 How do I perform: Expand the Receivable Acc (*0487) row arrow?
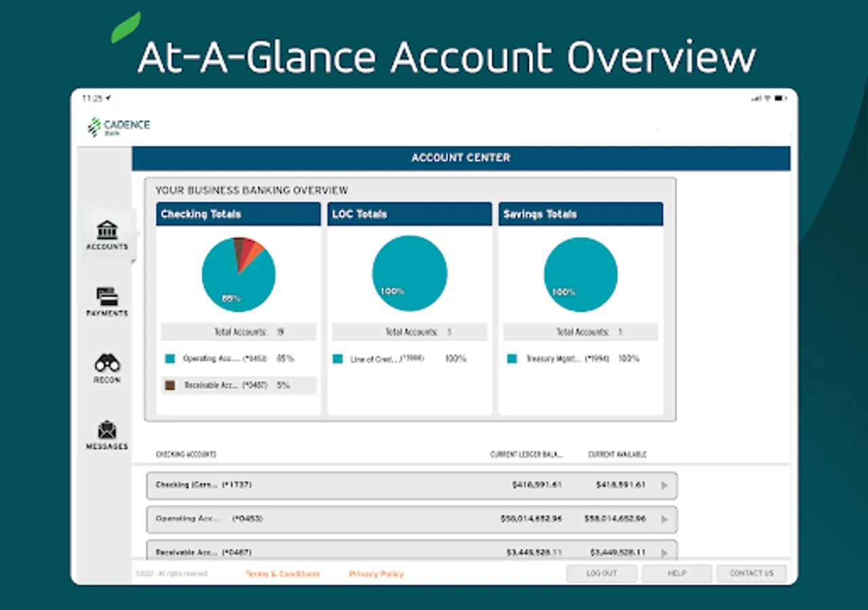[x=664, y=552]
